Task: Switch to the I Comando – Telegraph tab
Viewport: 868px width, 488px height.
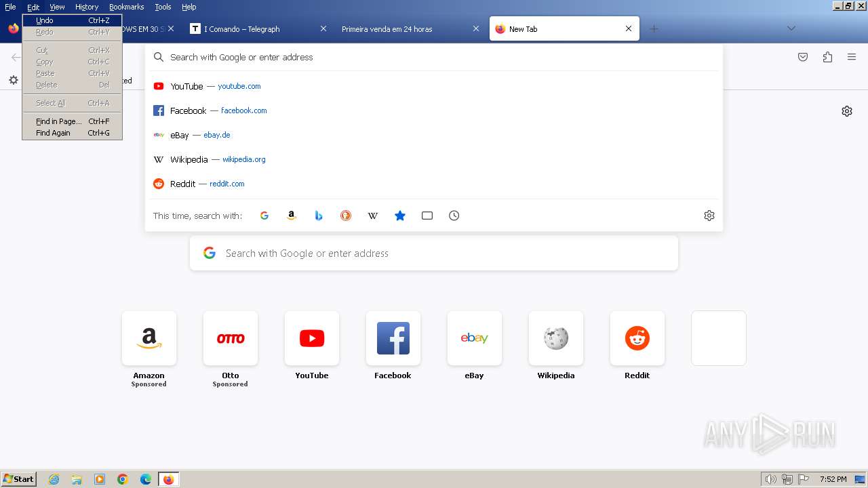Action: click(x=251, y=29)
